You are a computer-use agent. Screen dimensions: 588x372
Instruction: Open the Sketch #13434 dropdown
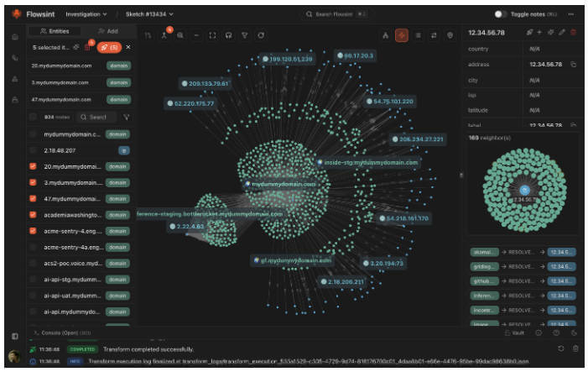click(149, 14)
